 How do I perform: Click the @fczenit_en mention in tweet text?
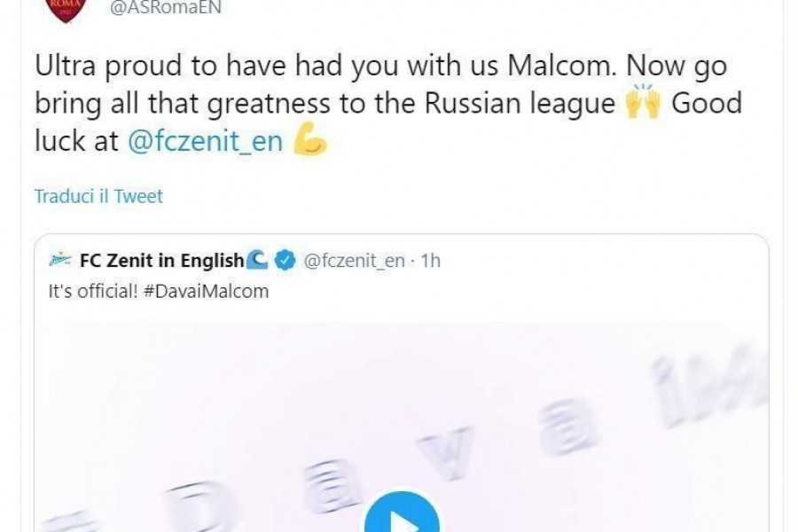(x=206, y=142)
